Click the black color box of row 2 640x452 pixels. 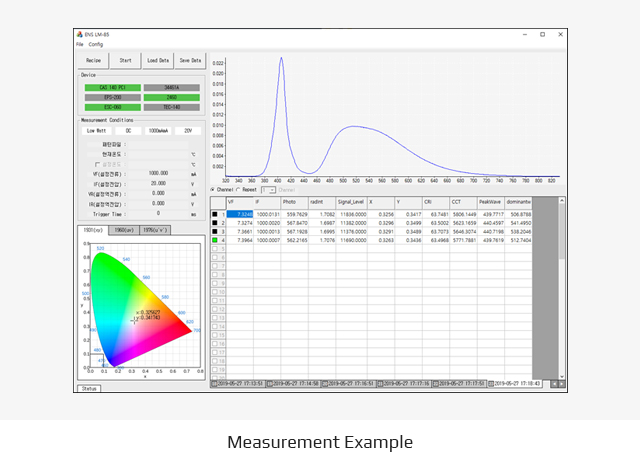[215, 223]
